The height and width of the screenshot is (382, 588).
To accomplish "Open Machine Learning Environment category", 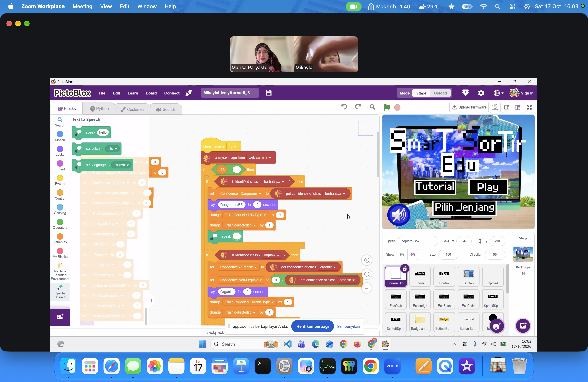I will [x=60, y=272].
